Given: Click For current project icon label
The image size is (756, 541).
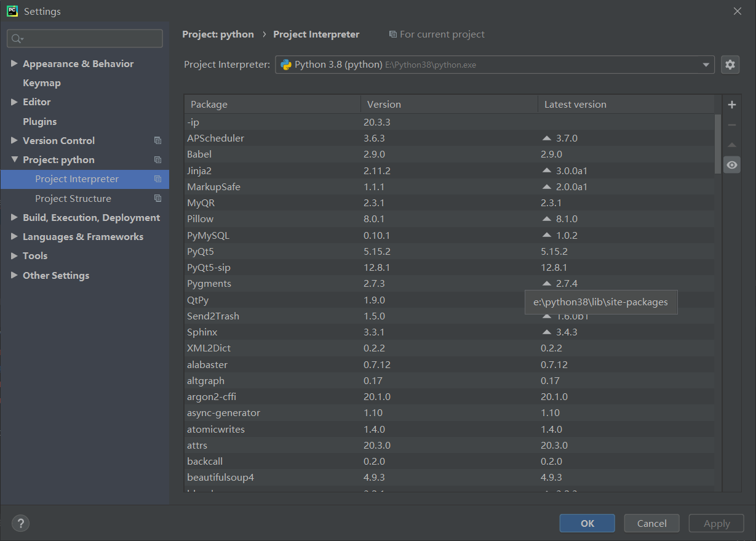Looking at the screenshot, I should (437, 34).
